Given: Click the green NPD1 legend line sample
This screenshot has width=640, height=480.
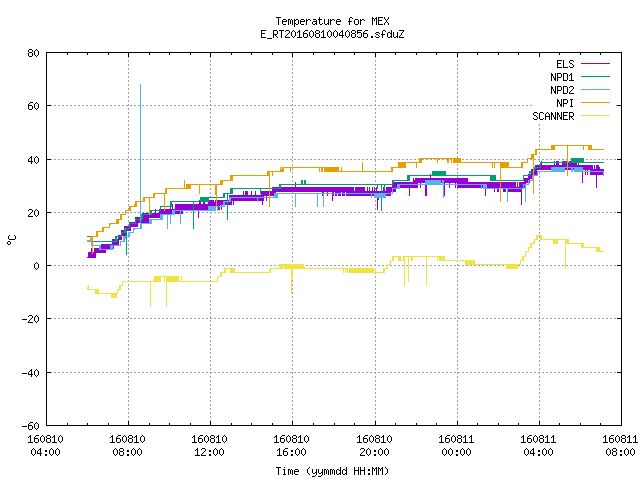Looking at the screenshot, I should (596, 76).
